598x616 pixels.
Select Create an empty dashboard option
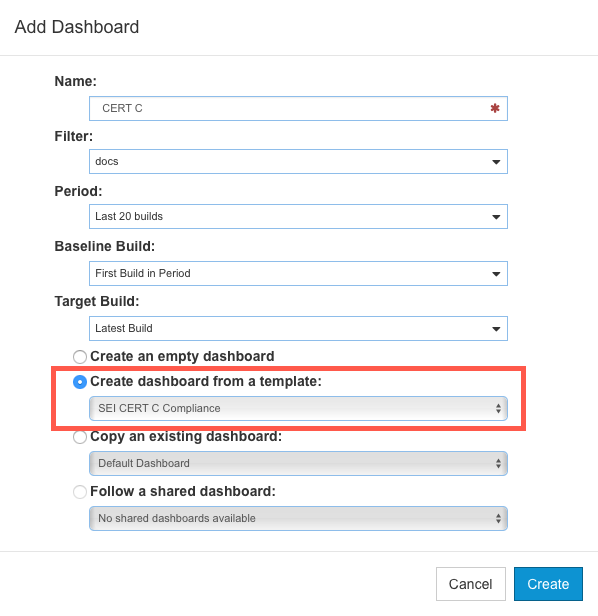pos(80,357)
